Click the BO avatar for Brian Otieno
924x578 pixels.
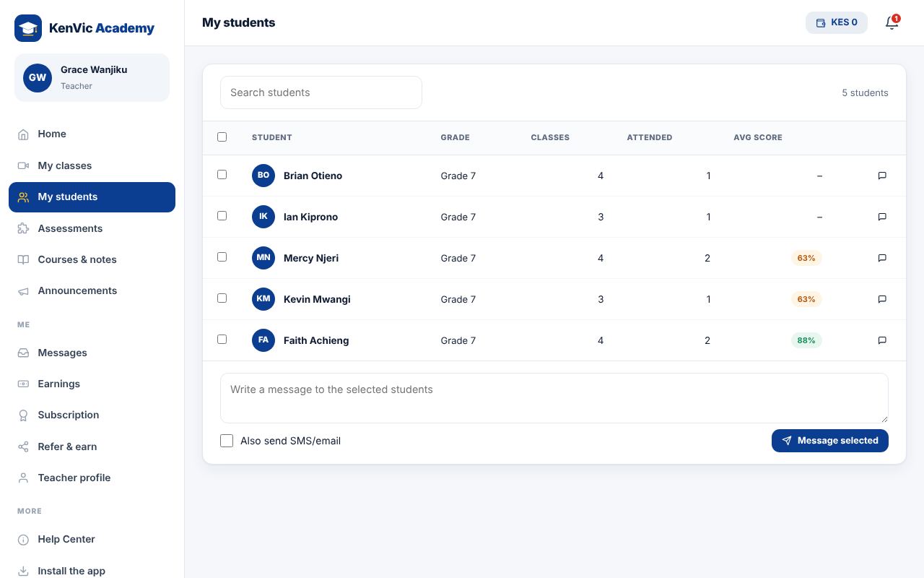pos(263,176)
